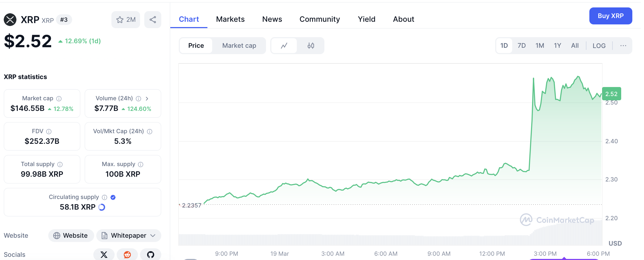Open the GitHub social link
644x260 pixels.
tap(151, 254)
